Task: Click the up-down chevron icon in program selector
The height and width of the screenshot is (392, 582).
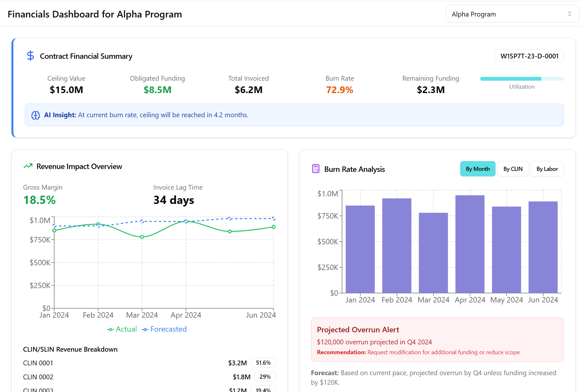Action: tap(569, 14)
